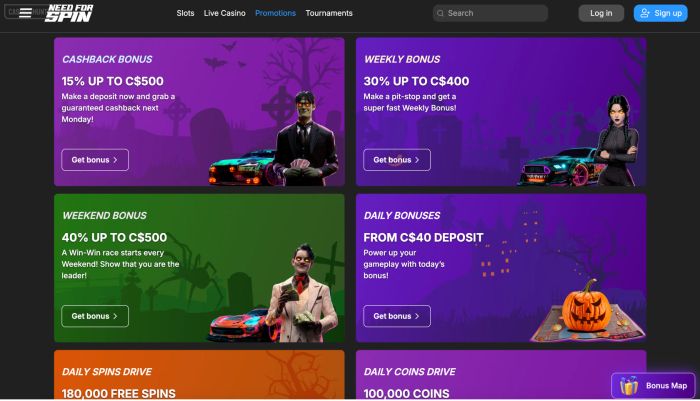Get bonus for Weekly Bonus offer
Viewport: 700px width, 401px height.
[397, 160]
